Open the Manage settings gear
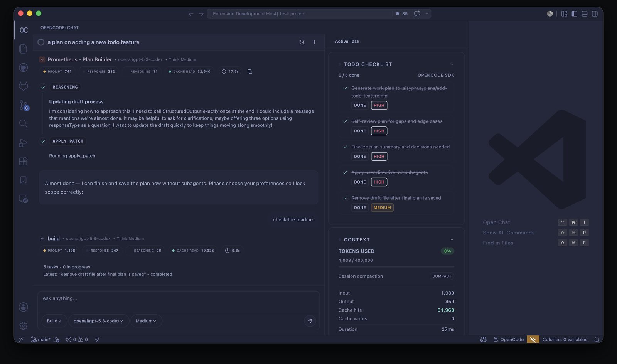 pos(24,325)
